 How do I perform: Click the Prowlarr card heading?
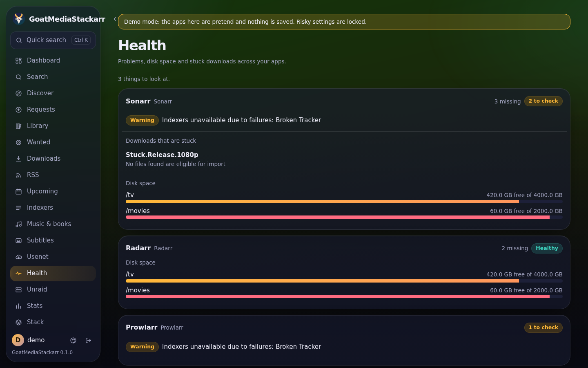tap(141, 328)
